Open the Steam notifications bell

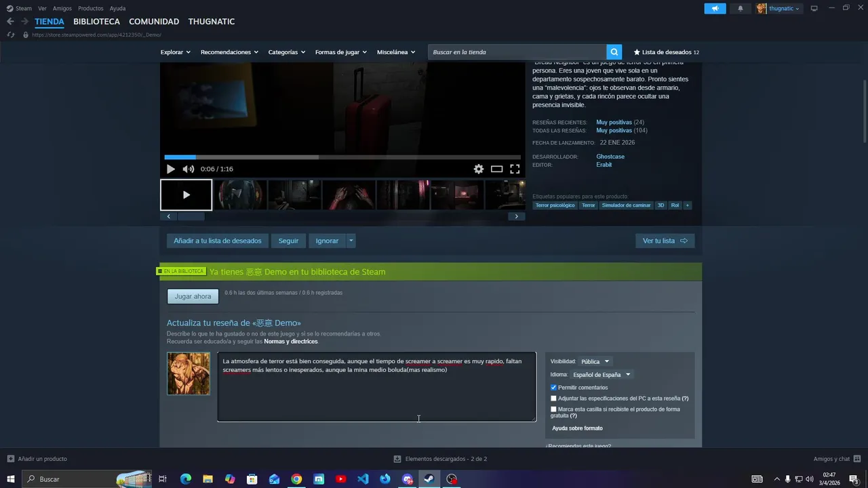click(x=741, y=8)
